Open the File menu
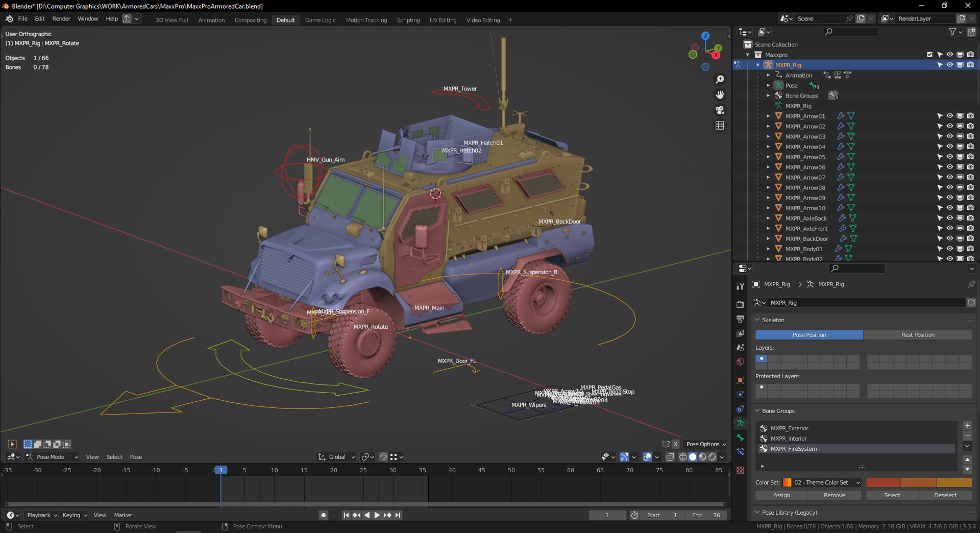This screenshot has width=980, height=533. click(23, 19)
